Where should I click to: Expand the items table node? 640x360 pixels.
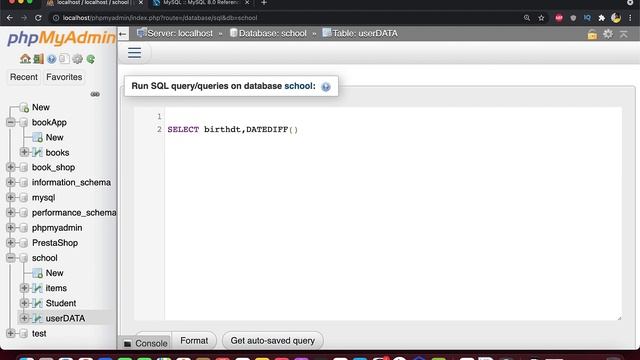coord(24,288)
